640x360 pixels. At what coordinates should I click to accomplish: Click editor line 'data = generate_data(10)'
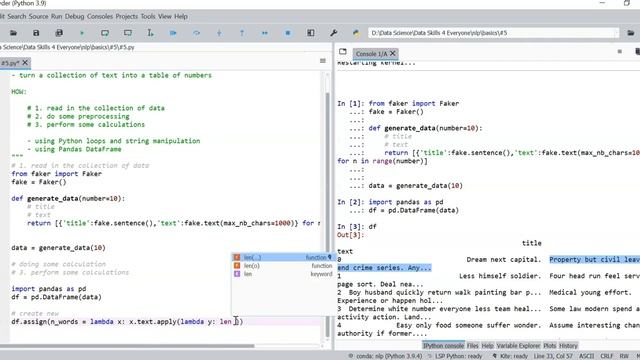click(58, 248)
